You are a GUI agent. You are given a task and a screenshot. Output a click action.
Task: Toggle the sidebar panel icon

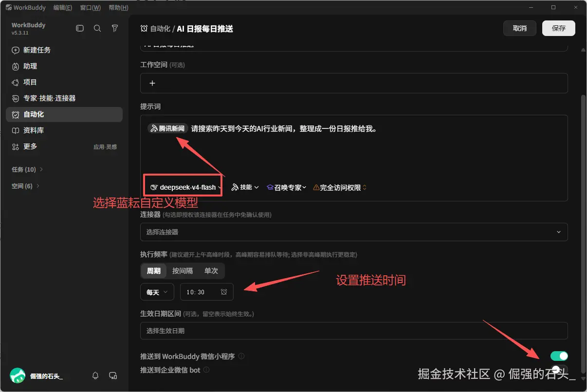pyautogui.click(x=80, y=29)
